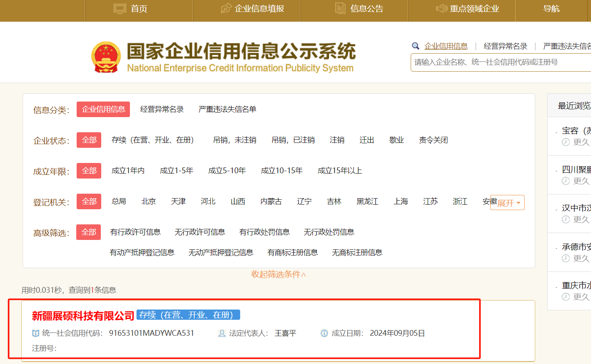
Task: Click the pencil icon for 企业信息填报
Action: pyautogui.click(x=226, y=9)
